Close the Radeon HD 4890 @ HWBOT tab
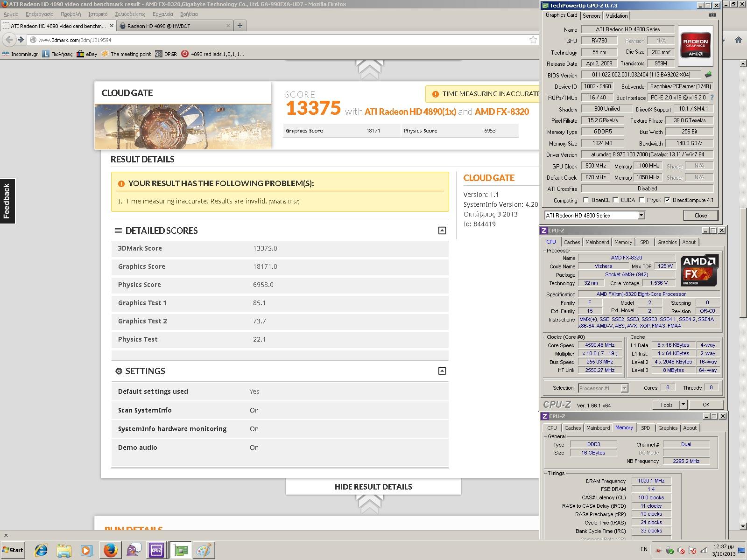 pos(228,26)
